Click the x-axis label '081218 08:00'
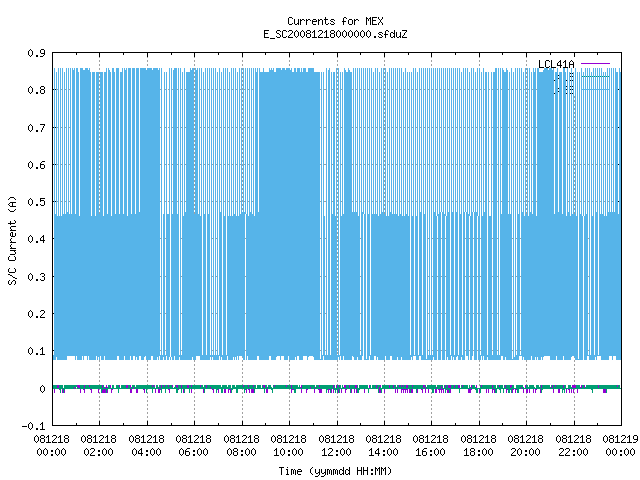640x480 pixels. (x=241, y=446)
